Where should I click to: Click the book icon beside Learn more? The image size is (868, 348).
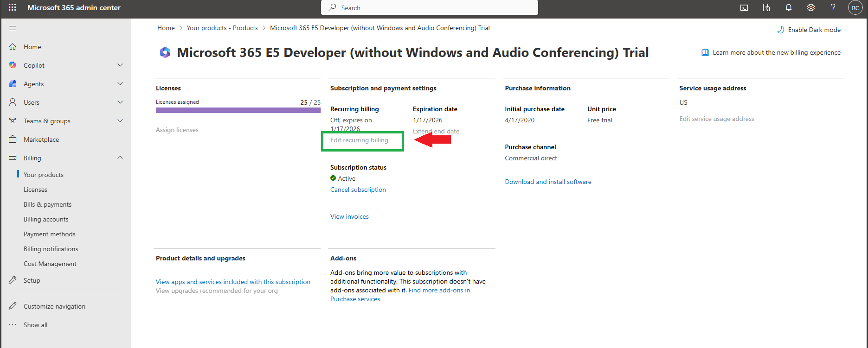click(705, 52)
